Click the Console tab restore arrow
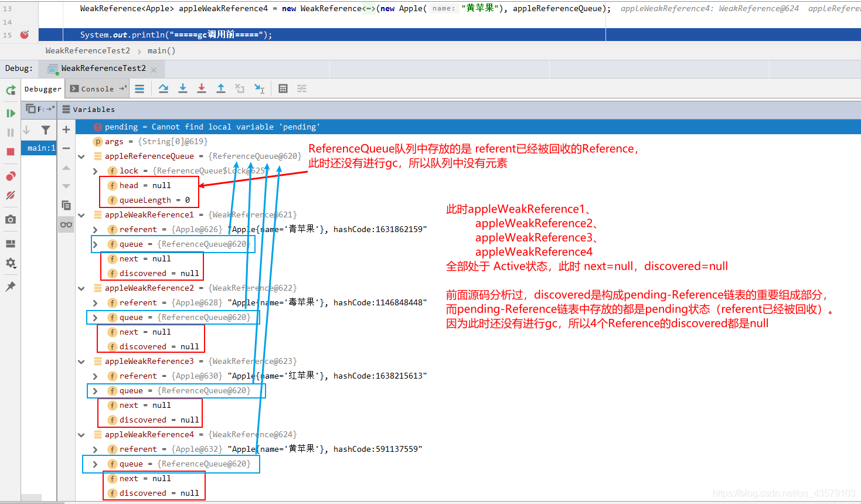 click(122, 88)
